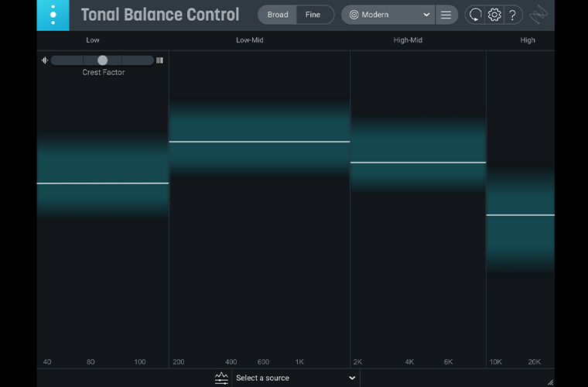The height and width of the screenshot is (387, 588).
Task: Click the iZotope logo at top right
Action: tap(538, 15)
